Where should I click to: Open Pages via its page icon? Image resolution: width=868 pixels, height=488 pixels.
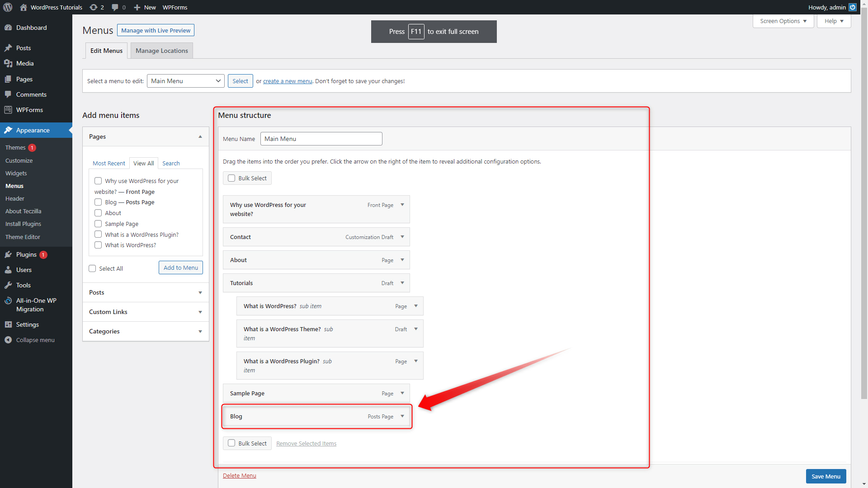tap(8, 79)
